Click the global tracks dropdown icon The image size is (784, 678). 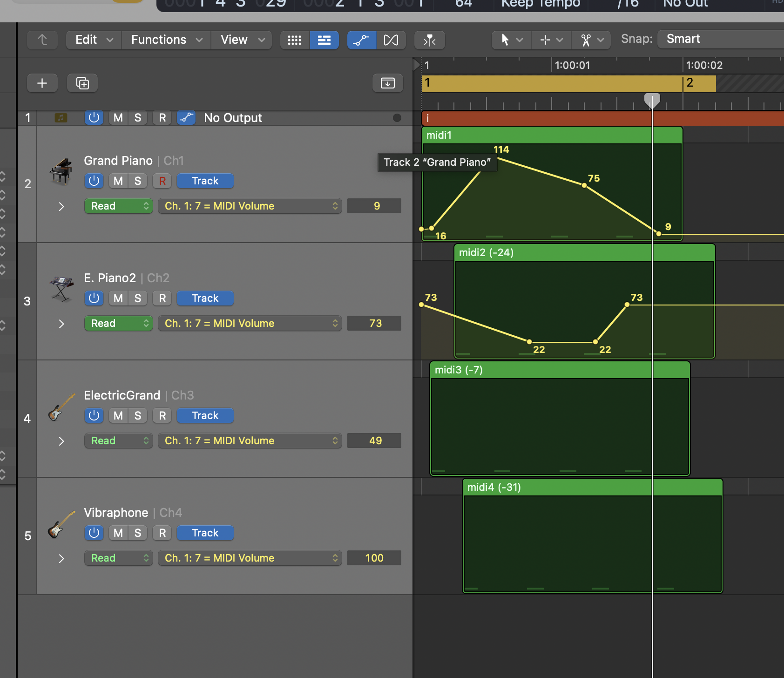coord(387,83)
